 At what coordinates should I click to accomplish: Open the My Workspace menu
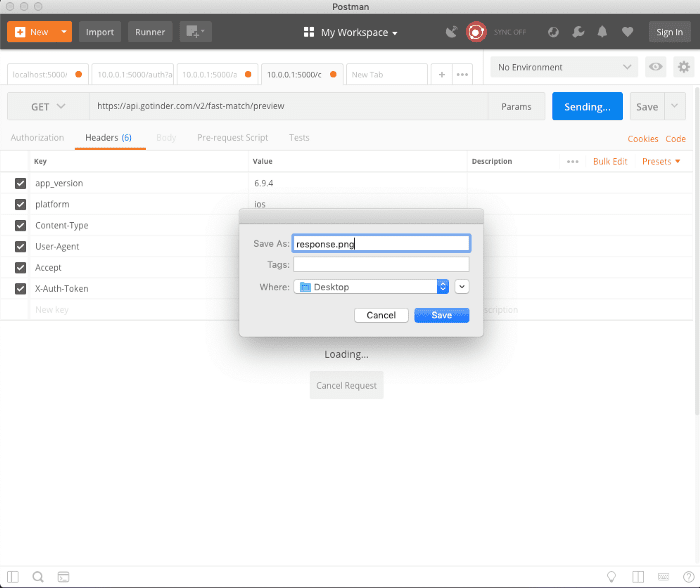pyautogui.click(x=350, y=32)
